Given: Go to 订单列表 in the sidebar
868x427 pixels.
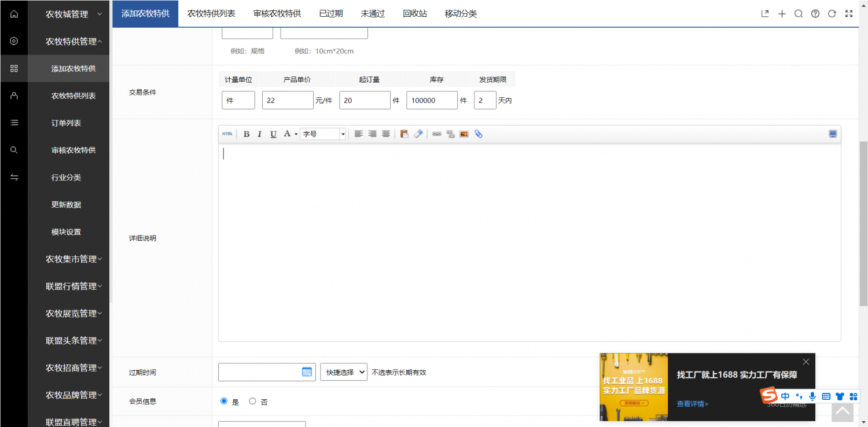Looking at the screenshot, I should pyautogui.click(x=67, y=123).
